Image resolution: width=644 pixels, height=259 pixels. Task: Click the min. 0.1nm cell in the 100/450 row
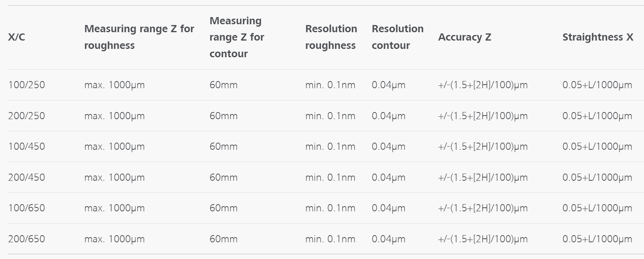coord(330,147)
